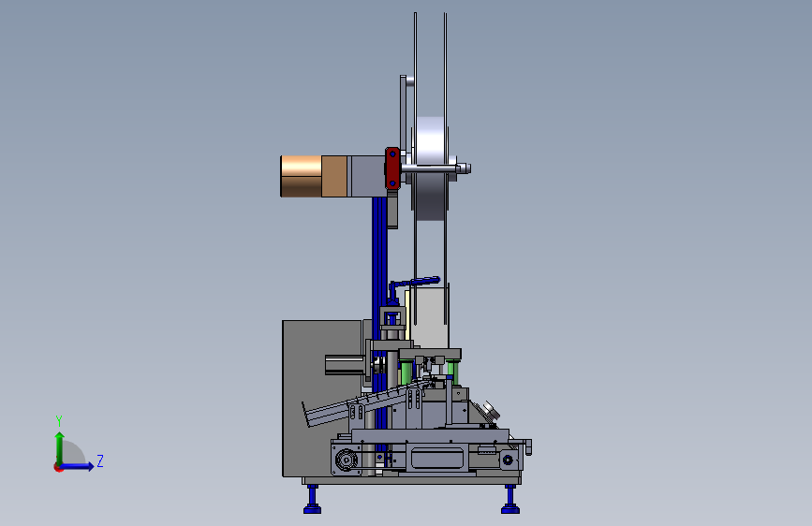
Task: Select the right green cylinder
Action: (452, 373)
